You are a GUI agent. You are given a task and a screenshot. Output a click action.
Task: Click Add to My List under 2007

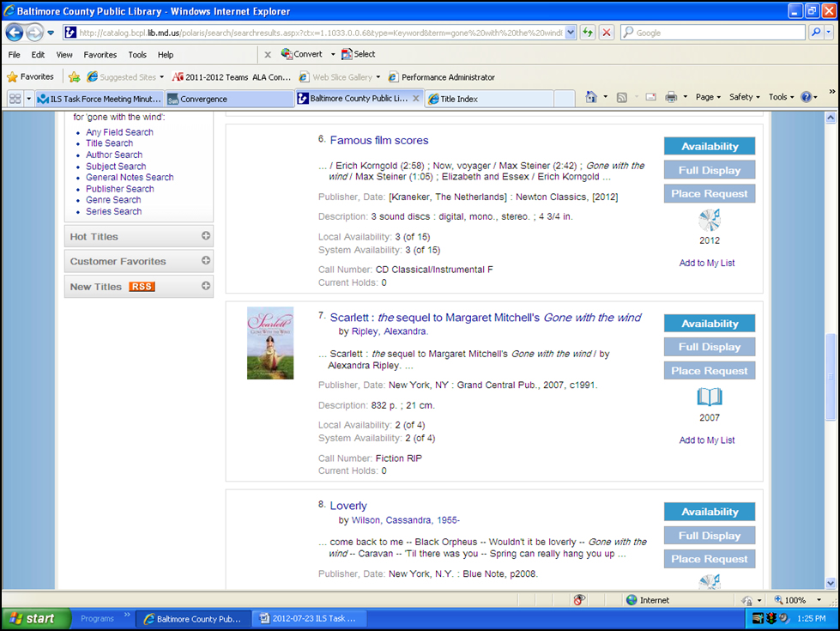[707, 440]
